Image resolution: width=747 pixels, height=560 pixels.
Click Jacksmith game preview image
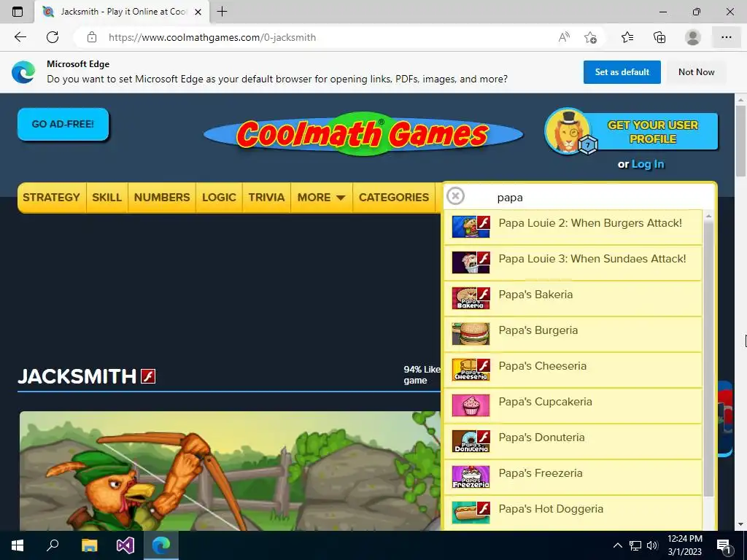coord(230,471)
